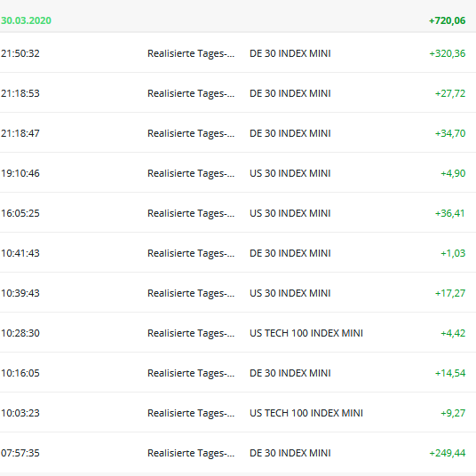This screenshot has height=476, width=476.
Task: Open the 16:05:25 transaction row
Action: coord(238,213)
